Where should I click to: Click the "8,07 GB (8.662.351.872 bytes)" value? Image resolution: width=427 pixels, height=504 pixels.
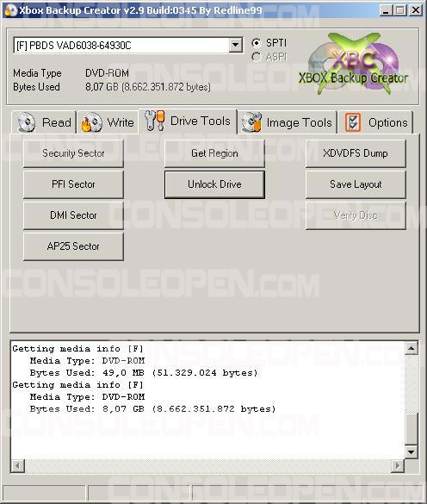point(148,87)
